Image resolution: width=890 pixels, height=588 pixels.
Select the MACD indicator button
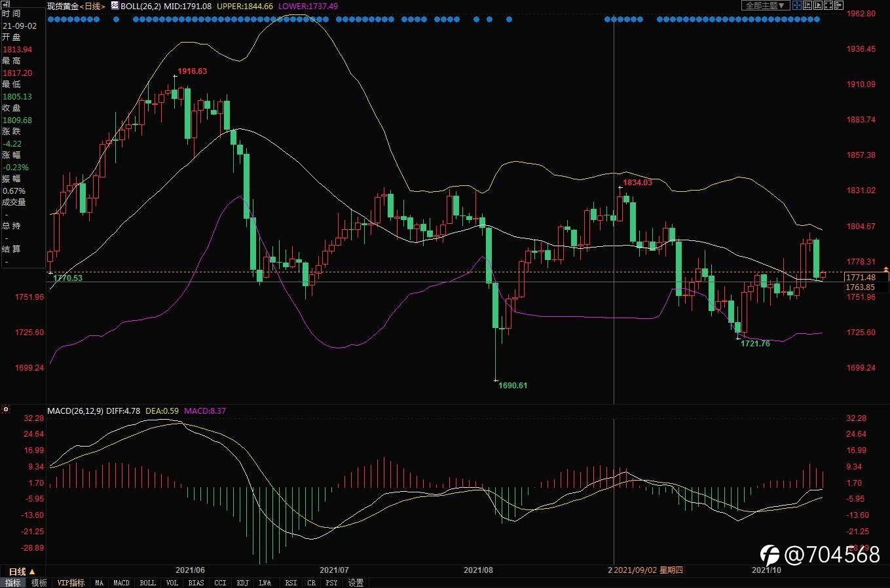(121, 583)
